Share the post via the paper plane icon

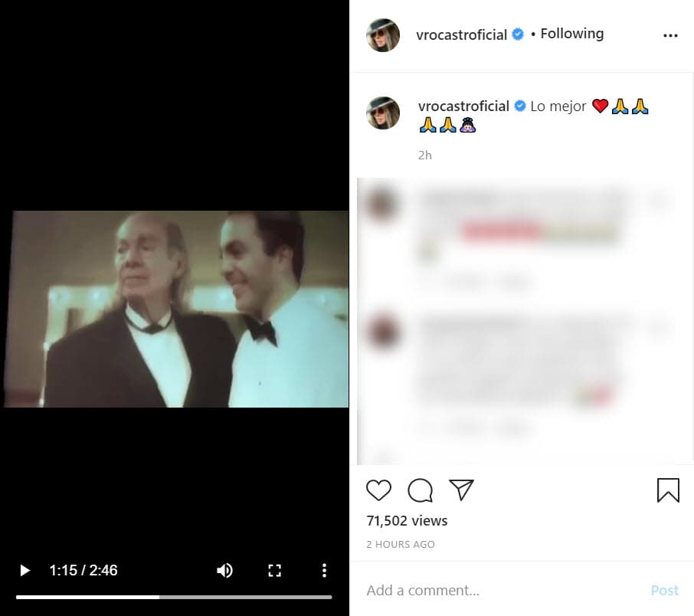(x=462, y=490)
